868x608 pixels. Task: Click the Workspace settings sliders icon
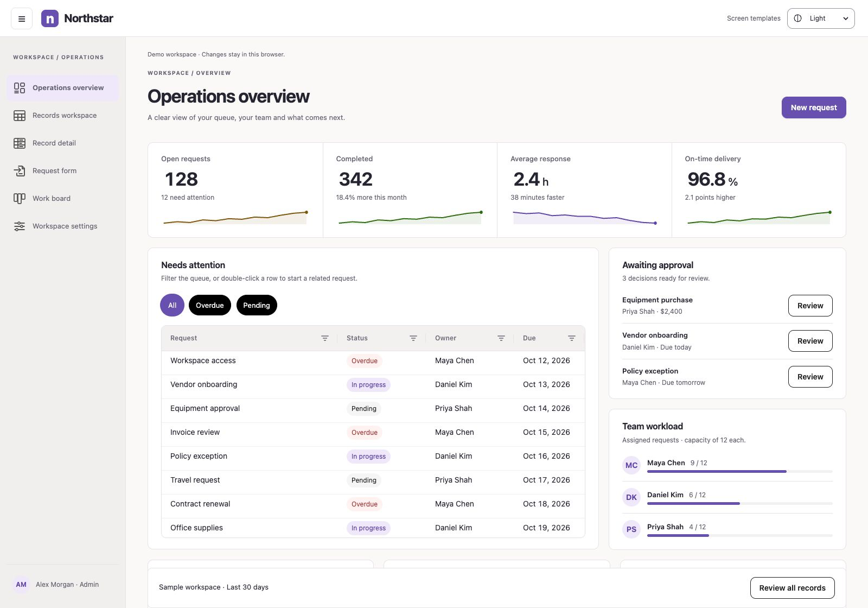tap(20, 226)
